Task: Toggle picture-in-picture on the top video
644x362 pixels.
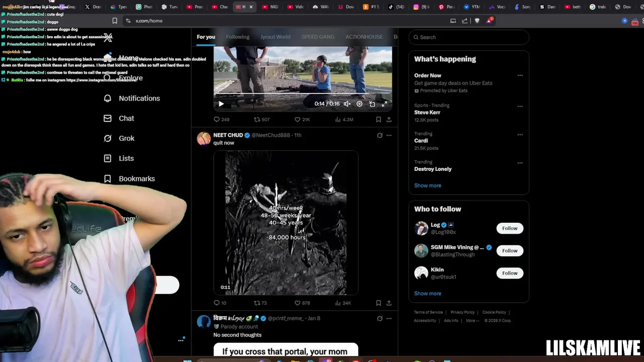Action: pyautogui.click(x=372, y=104)
